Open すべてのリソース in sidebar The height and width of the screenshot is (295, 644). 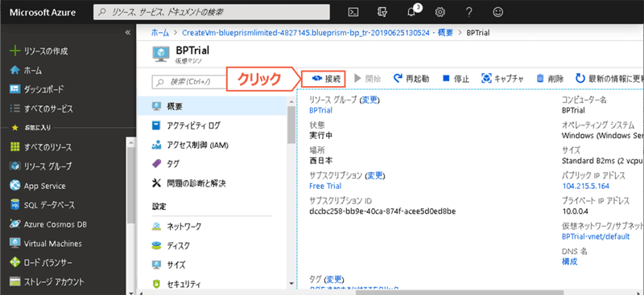[x=40, y=147]
